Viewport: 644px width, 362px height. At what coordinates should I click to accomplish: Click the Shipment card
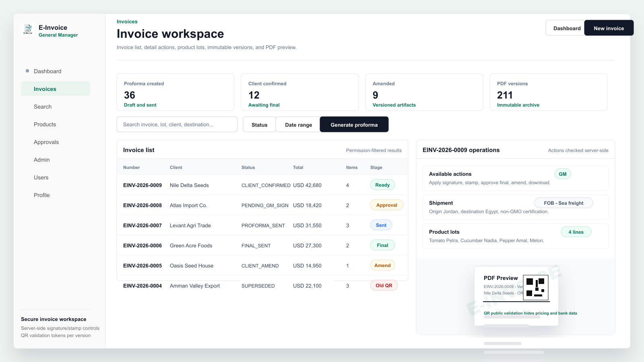[516, 207]
